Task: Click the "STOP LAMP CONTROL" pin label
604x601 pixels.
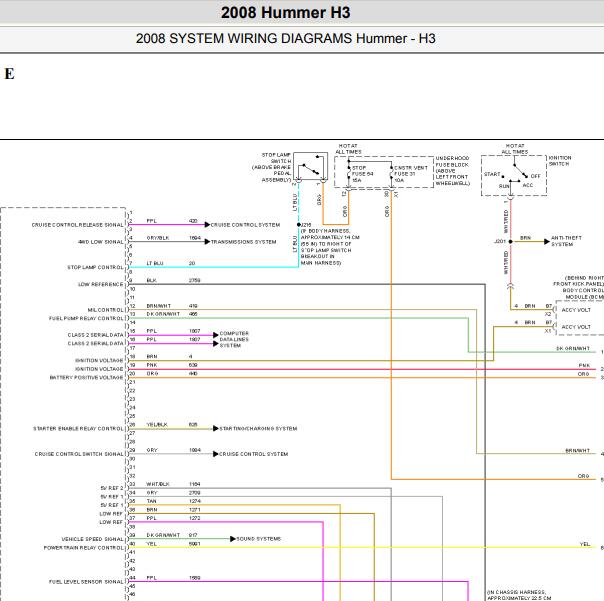Action: pyautogui.click(x=96, y=267)
